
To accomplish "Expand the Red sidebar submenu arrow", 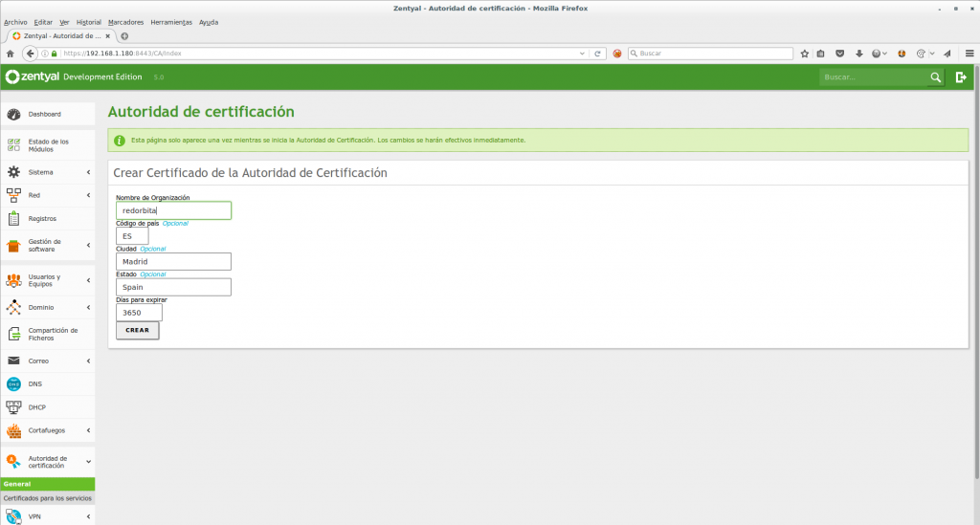I will 88,195.
